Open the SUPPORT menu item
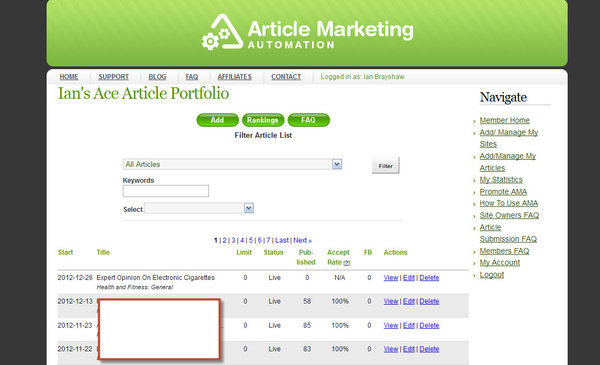Screen dimensions: 600x365 [114, 77]
